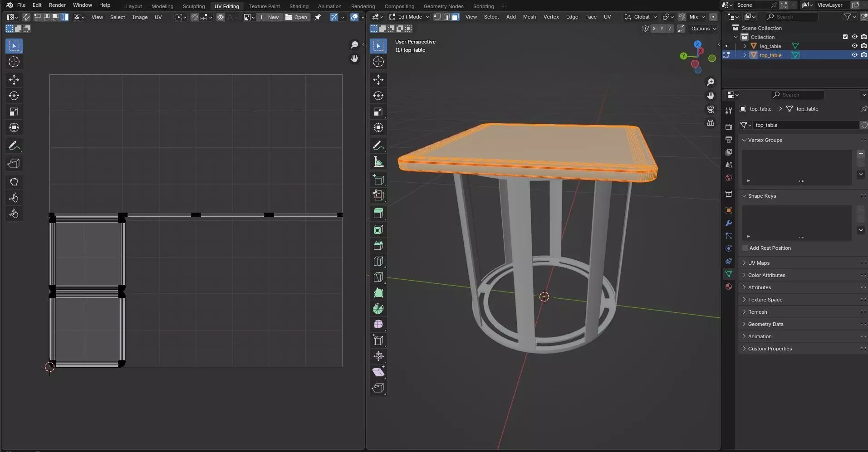Toggle Y mirror in viewport header
The image size is (868, 452).
[x=662, y=29]
